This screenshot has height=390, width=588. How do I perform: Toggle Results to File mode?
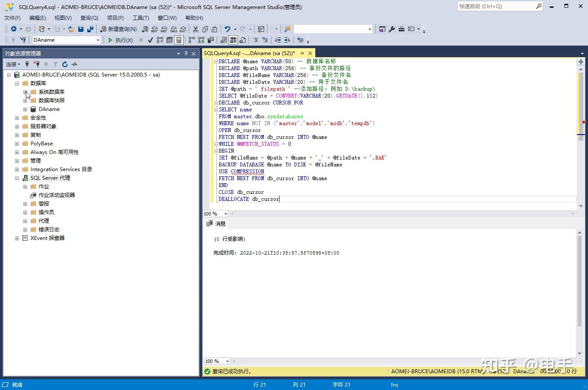[x=243, y=40]
